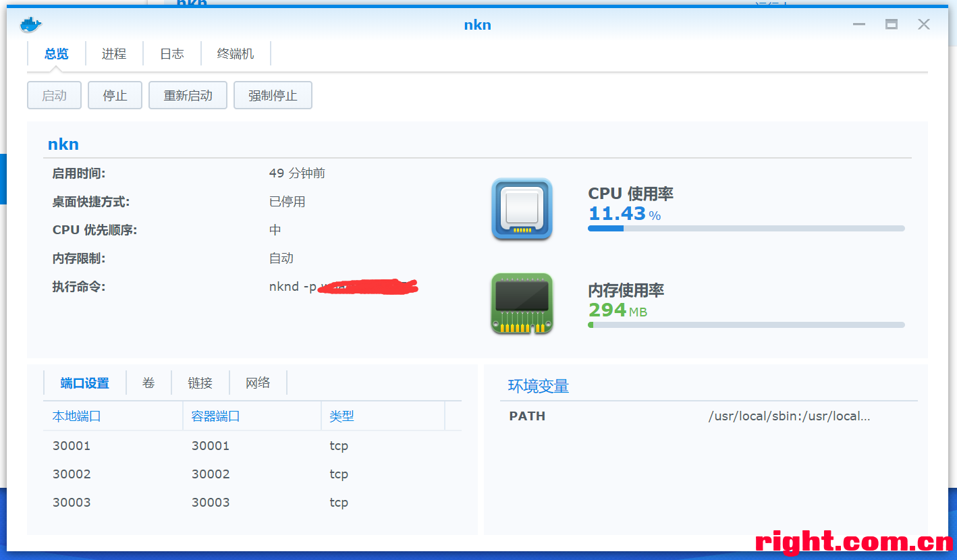Viewport: 957px width, 560px height.
Task: Select local port 30003 cell
Action: tap(72, 503)
